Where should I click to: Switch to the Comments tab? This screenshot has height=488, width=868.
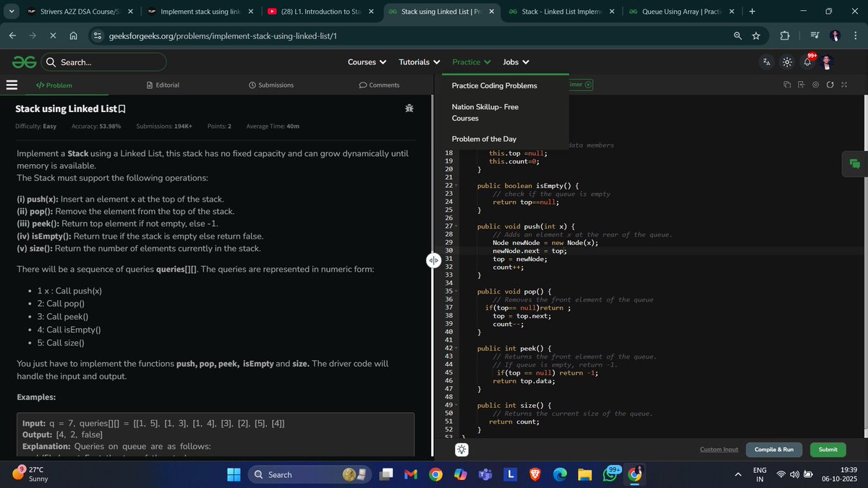380,85
